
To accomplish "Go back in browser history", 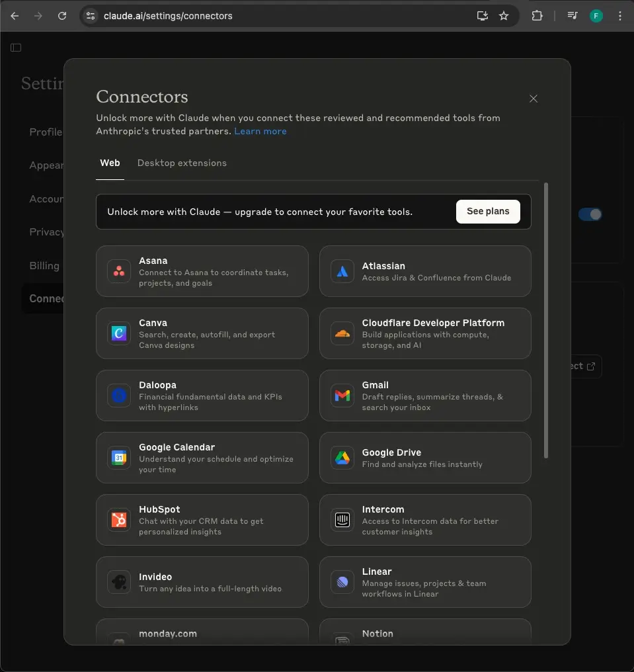I will 15,16.
